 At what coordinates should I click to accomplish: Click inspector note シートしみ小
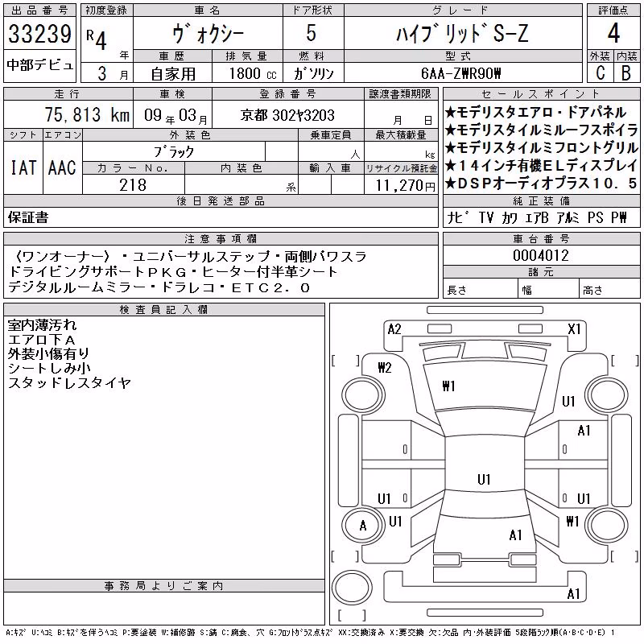[x=49, y=368]
